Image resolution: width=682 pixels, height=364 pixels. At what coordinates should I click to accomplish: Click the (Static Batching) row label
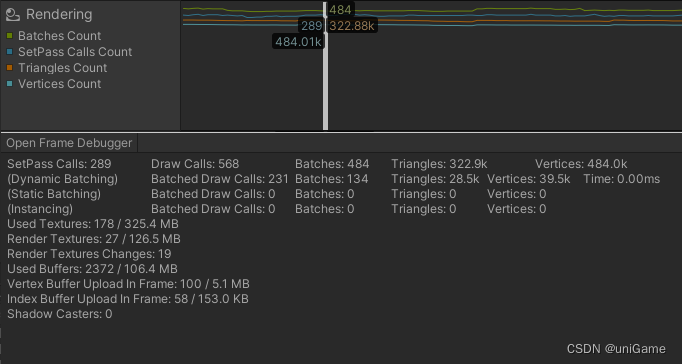point(54,194)
